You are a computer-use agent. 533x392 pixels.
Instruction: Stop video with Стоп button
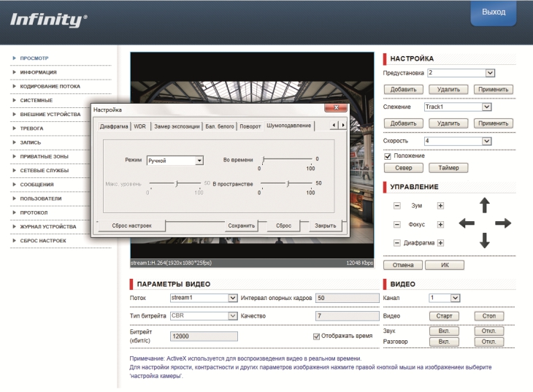point(488,316)
